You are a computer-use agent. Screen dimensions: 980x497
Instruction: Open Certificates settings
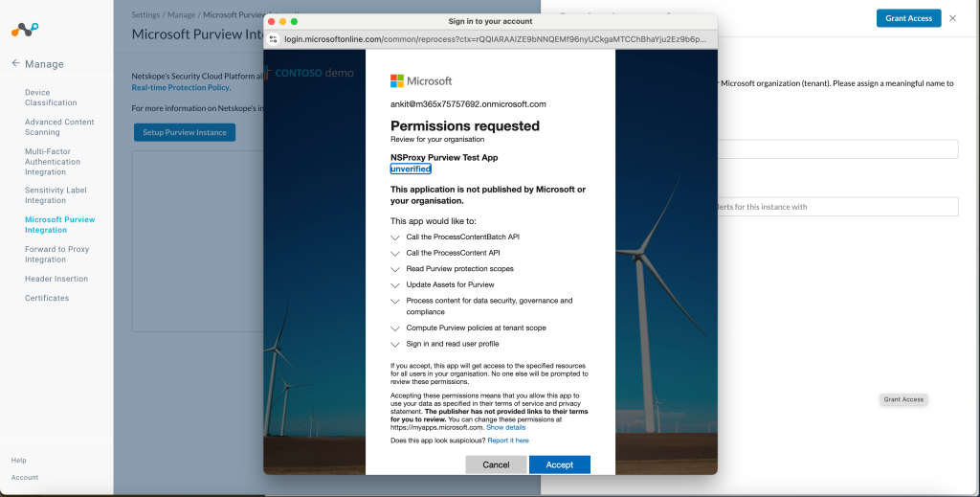(x=47, y=298)
